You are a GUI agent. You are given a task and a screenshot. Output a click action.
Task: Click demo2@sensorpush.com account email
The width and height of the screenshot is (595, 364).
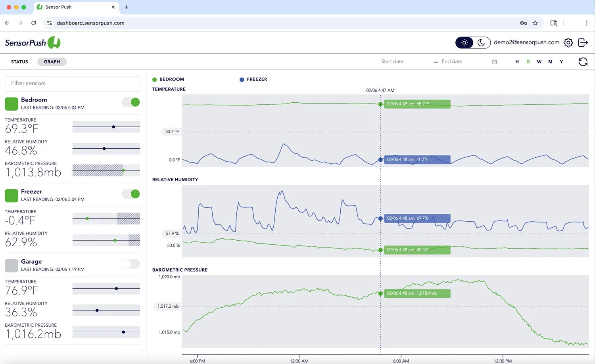526,42
